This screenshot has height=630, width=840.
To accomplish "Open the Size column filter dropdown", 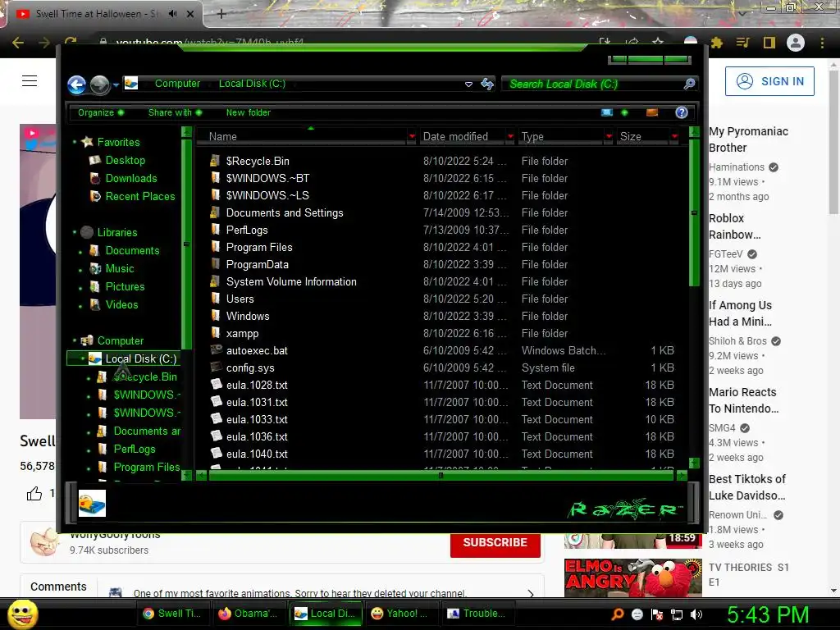I will coord(674,137).
